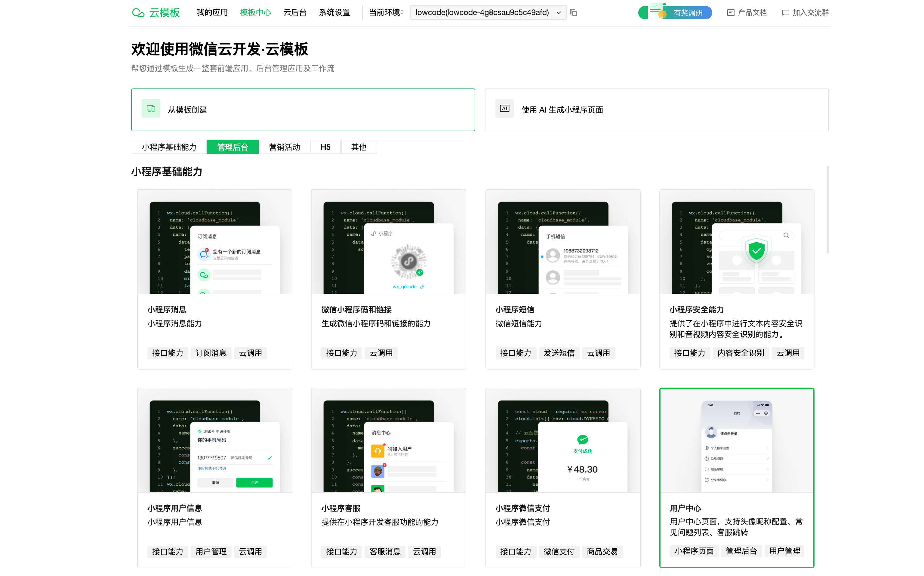Image resolution: width=924 pixels, height=576 pixels.
Task: Click the 订阅消息 tag on 小程序消息
Action: coord(211,353)
